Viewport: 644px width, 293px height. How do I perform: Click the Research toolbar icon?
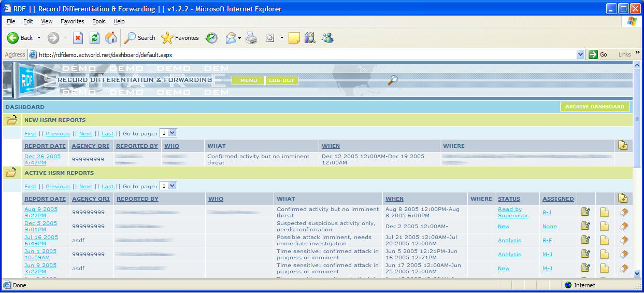click(310, 38)
